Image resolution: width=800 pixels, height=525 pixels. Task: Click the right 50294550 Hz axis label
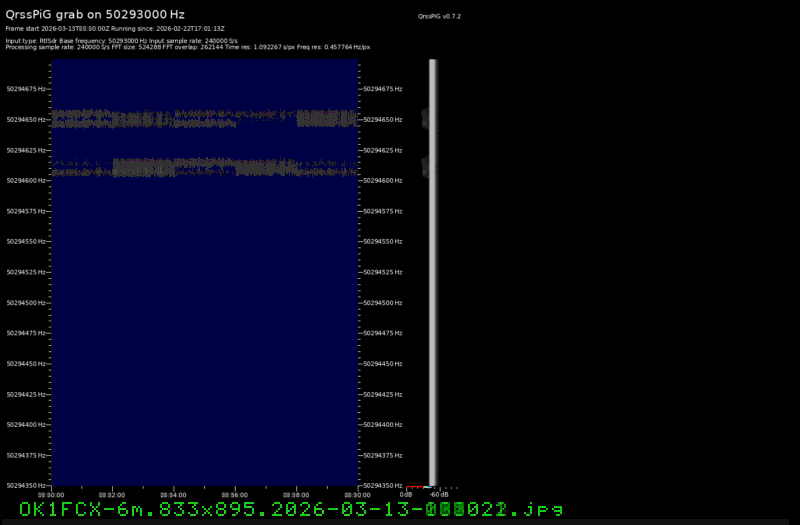[383, 242]
